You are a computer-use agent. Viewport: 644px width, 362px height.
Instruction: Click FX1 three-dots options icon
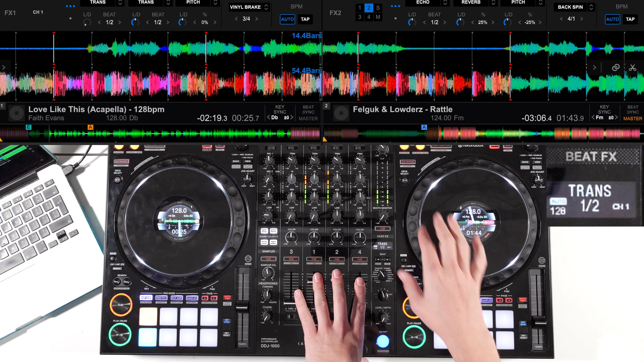coord(70,6)
